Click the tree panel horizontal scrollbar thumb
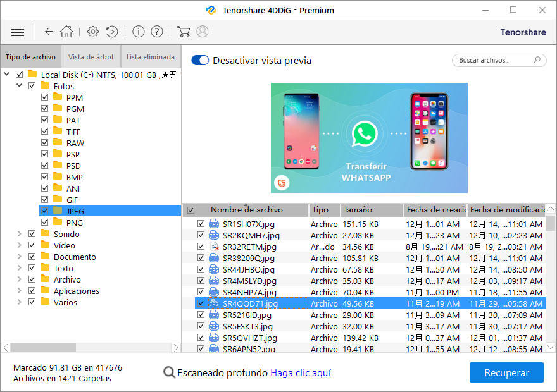 point(43,348)
